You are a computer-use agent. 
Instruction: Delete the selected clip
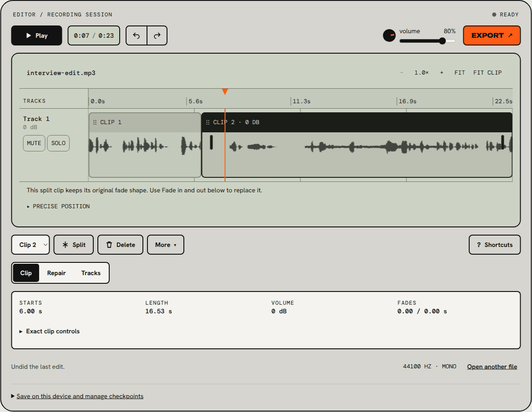coord(121,245)
